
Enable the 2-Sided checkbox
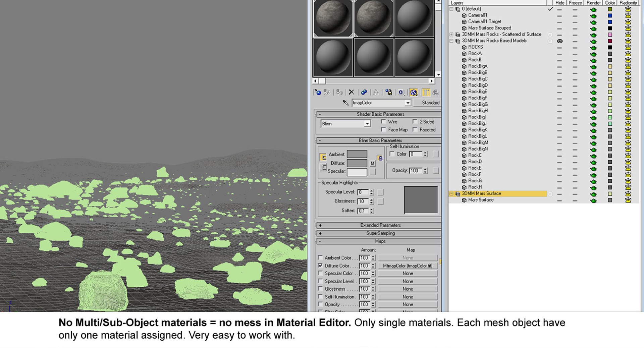(415, 122)
